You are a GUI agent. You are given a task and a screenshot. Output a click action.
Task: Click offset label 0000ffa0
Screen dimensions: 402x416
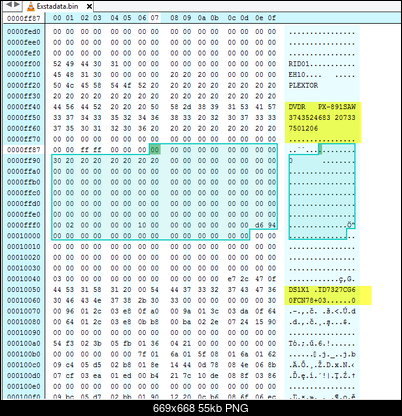(24, 171)
